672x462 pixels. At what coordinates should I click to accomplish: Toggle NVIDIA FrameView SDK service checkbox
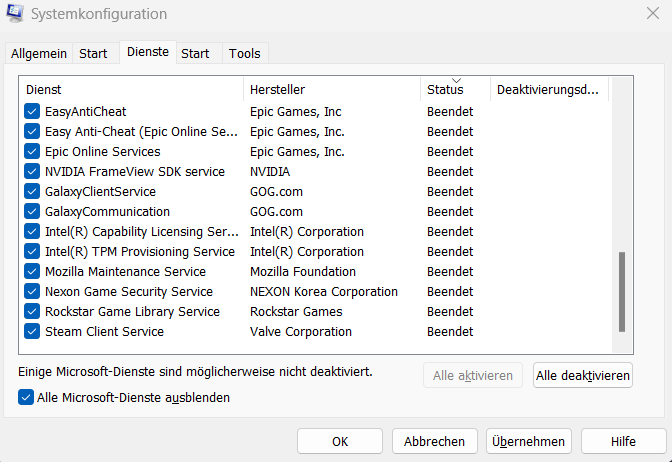(x=32, y=172)
